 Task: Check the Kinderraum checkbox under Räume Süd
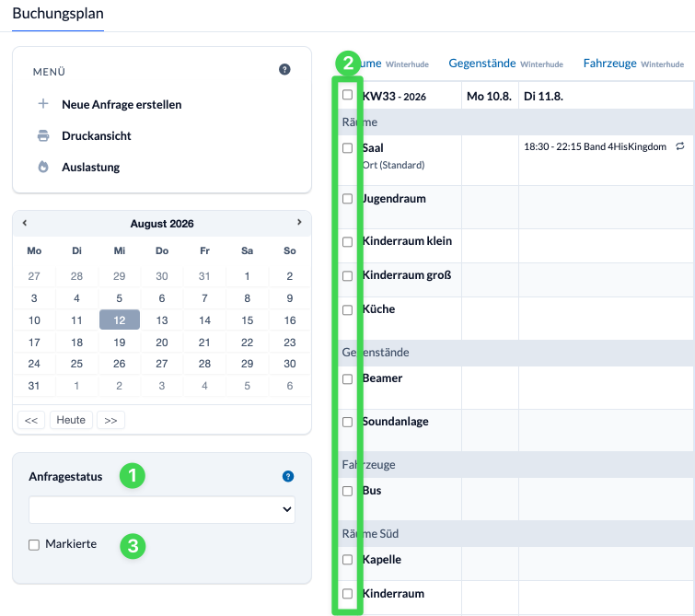tap(348, 594)
